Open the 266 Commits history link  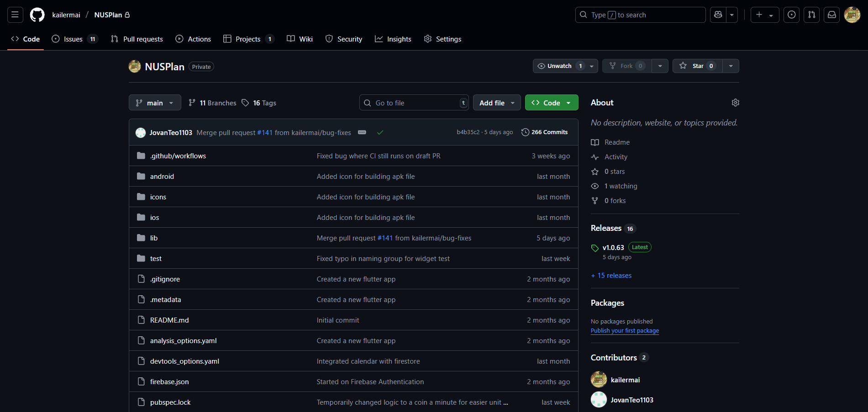545,132
